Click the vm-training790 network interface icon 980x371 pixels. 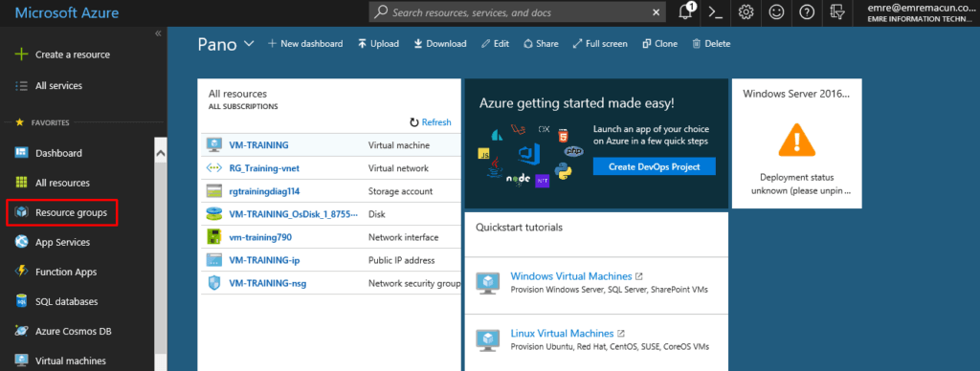click(214, 237)
